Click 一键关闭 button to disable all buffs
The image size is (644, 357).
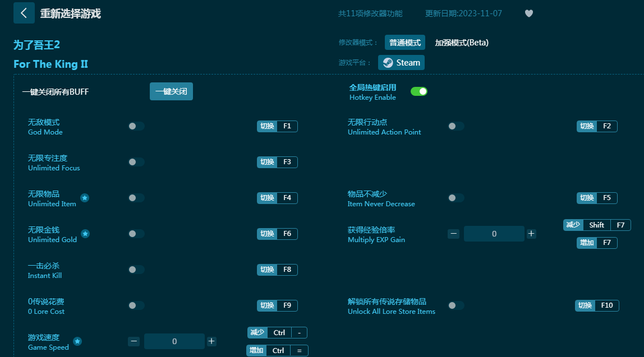[171, 91]
